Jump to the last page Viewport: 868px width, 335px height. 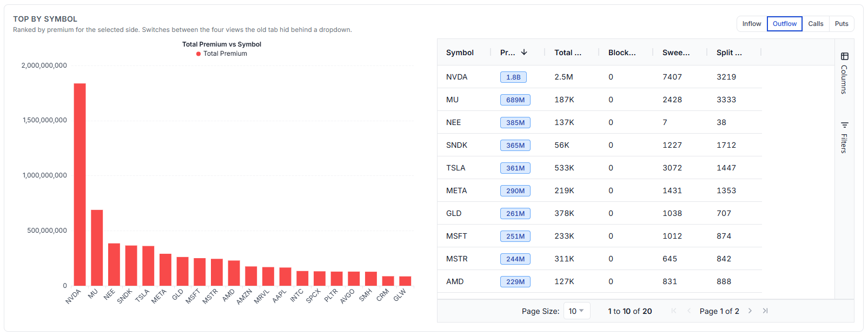click(x=765, y=311)
